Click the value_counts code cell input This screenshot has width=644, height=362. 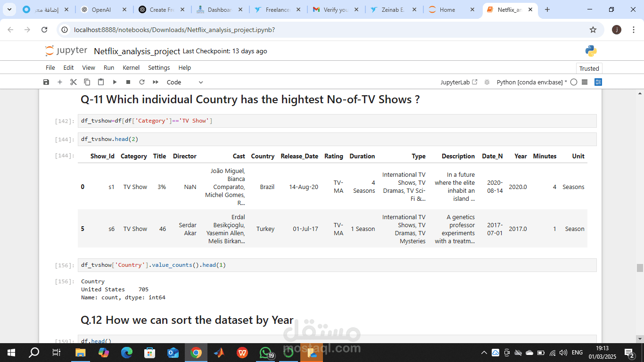(337, 265)
